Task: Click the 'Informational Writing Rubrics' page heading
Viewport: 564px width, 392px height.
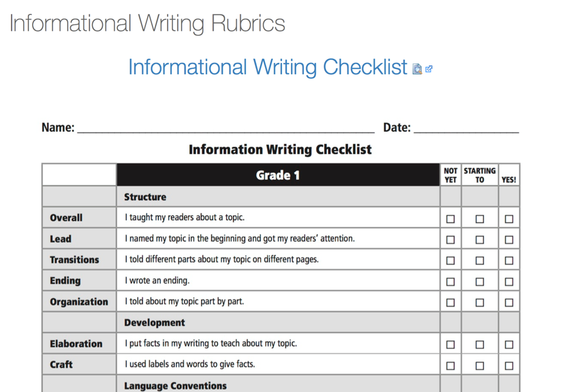Action: click(147, 24)
